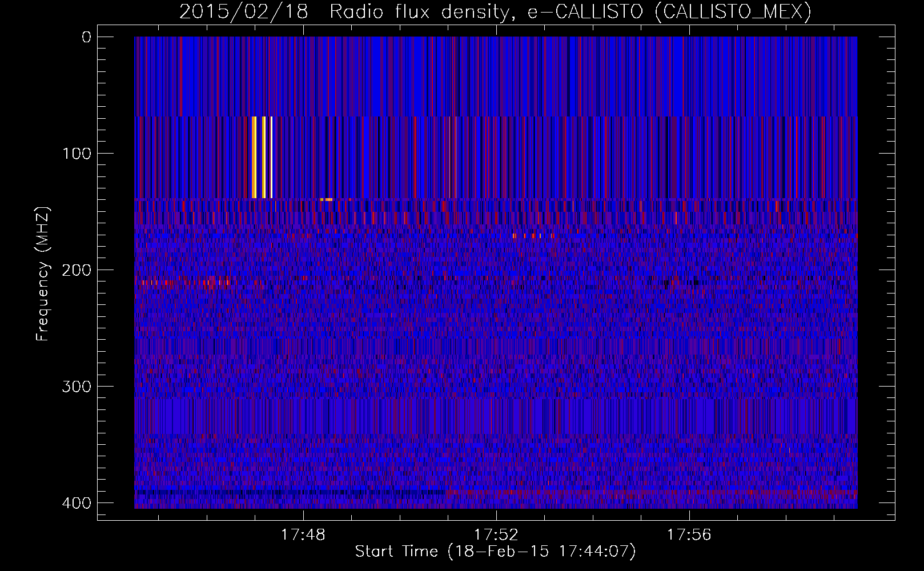The width and height of the screenshot is (924, 571).
Task: Click the 200 frequency tick label
Action: 77,270
